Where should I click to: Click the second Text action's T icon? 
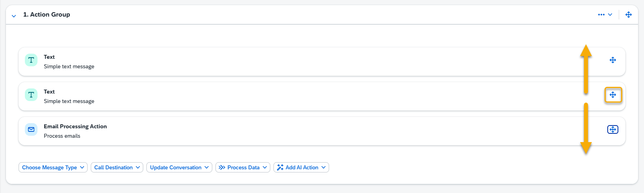[31, 95]
